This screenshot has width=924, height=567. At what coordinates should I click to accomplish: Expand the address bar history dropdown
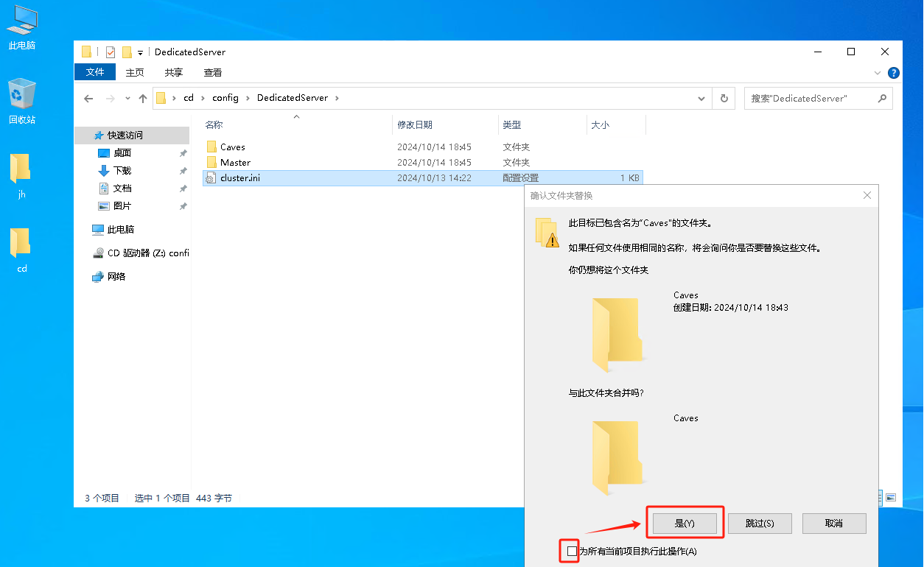click(x=701, y=98)
